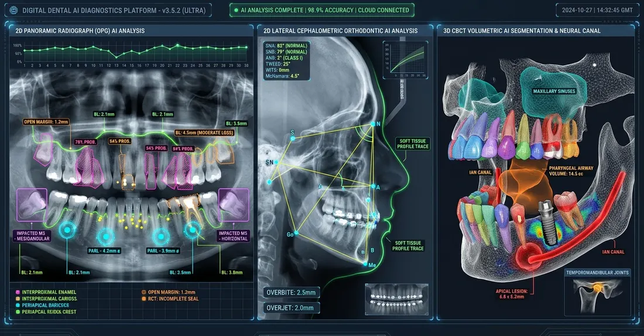Click the IMPACTED M3 - HORIZONTAL label
644x336 pixels.
[x=233, y=236]
